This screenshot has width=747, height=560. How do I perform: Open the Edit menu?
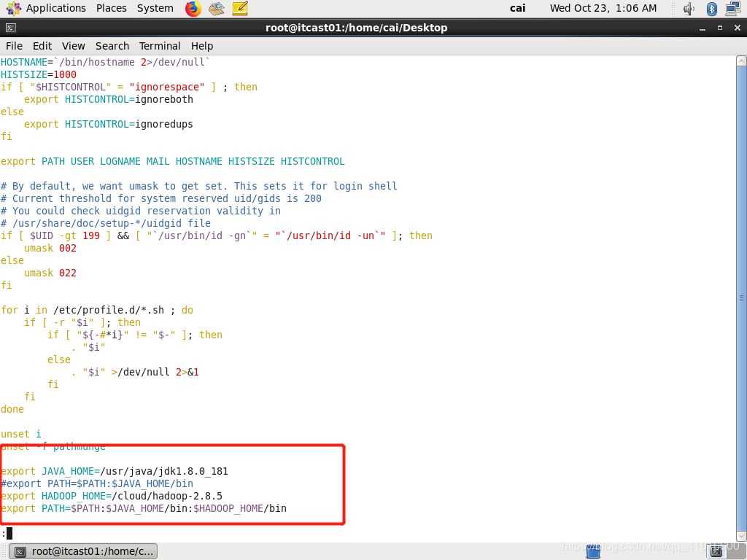[x=42, y=45]
